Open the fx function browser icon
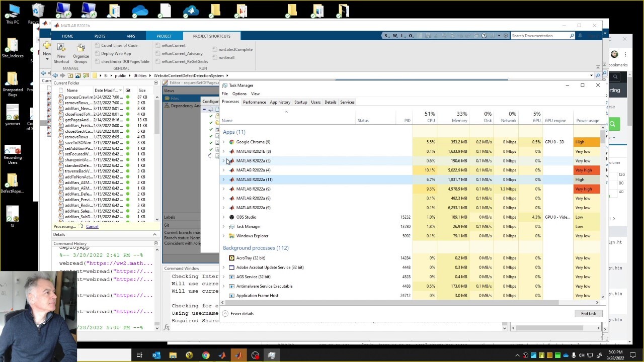The width and height of the screenshot is (644, 362). [x=167, y=327]
